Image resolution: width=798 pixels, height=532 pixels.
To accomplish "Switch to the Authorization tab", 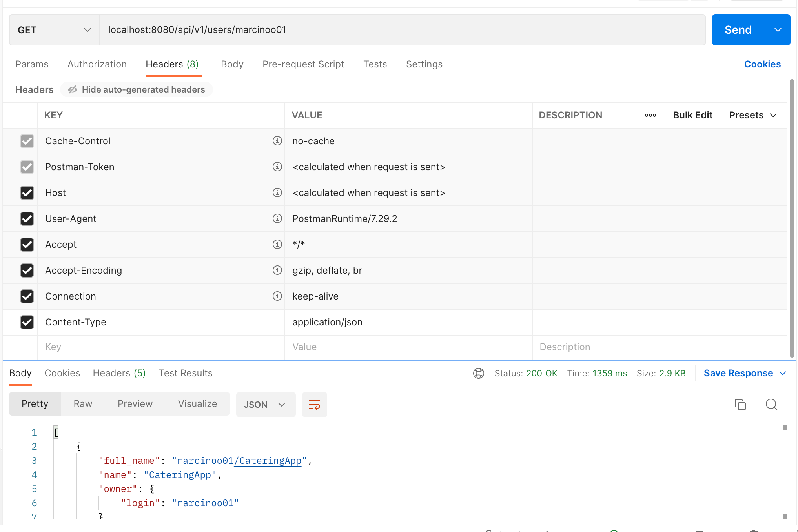I will tap(97, 64).
